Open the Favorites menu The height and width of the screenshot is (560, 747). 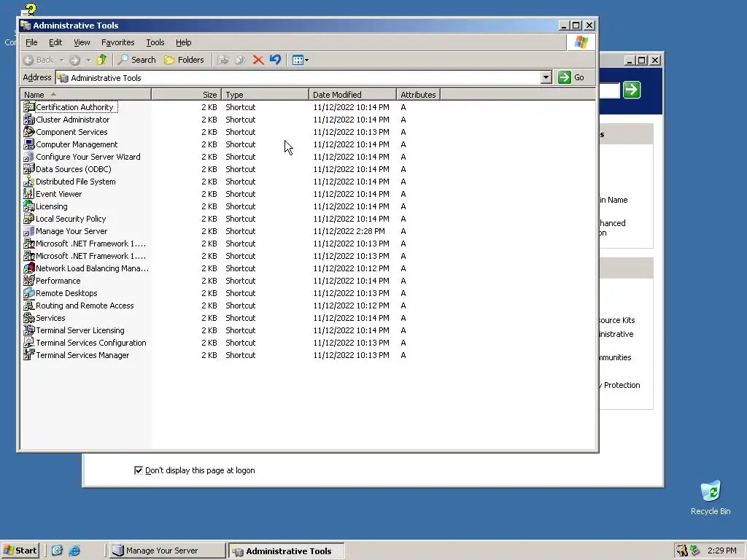[x=117, y=42]
